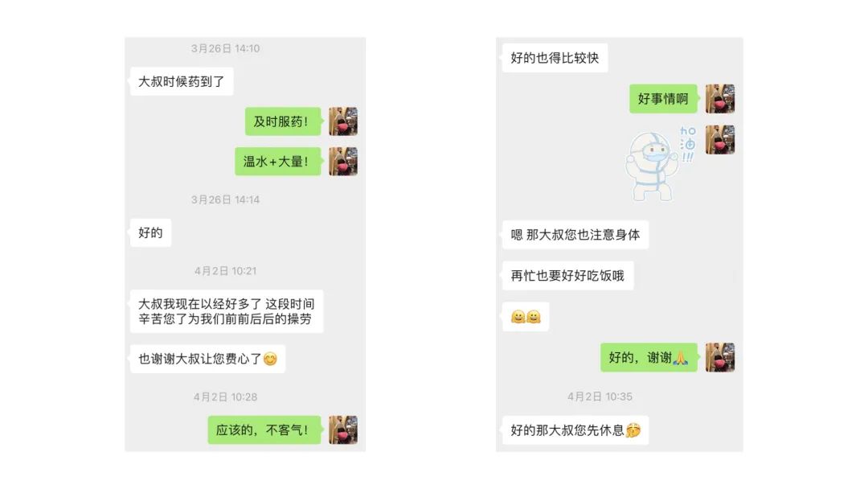This screenshot has width=868, height=489.
Task: Tap the 好的 white message bubble
Action: pos(150,232)
